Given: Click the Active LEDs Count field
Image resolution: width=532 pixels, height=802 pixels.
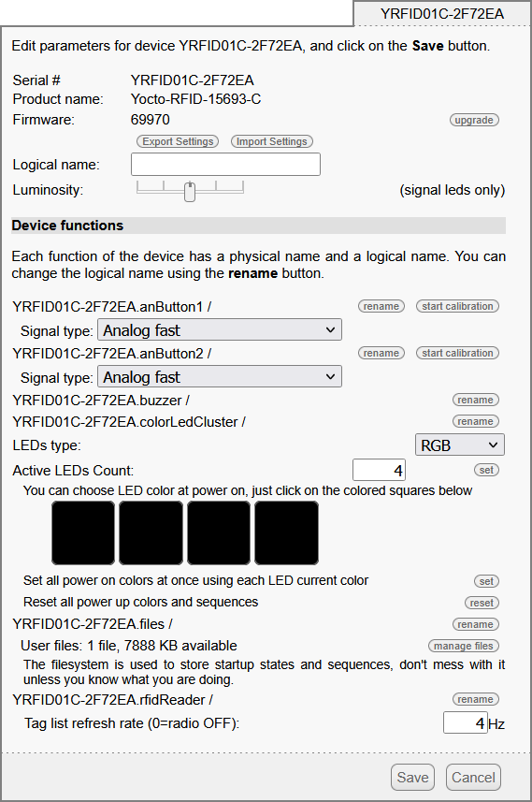Looking at the screenshot, I should coord(379,470).
